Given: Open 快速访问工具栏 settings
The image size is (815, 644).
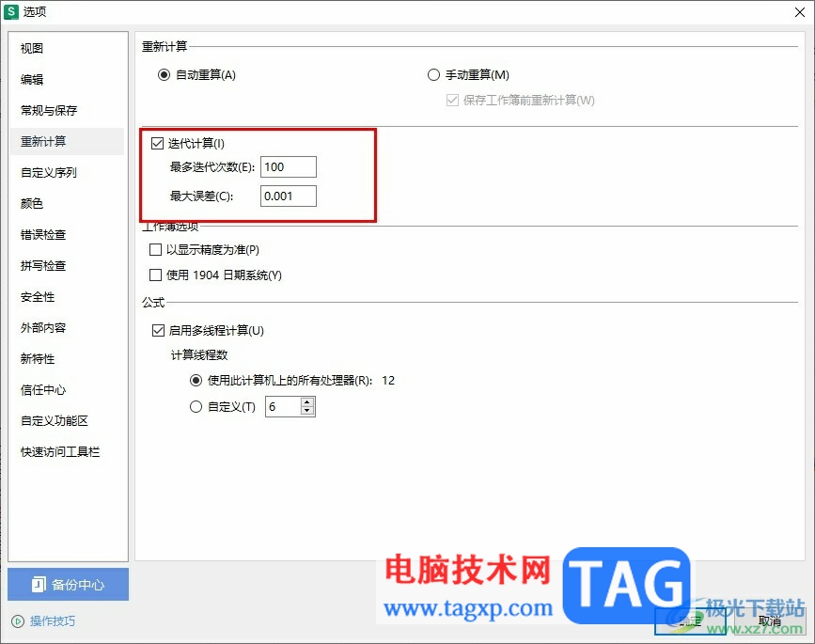Looking at the screenshot, I should point(60,451).
